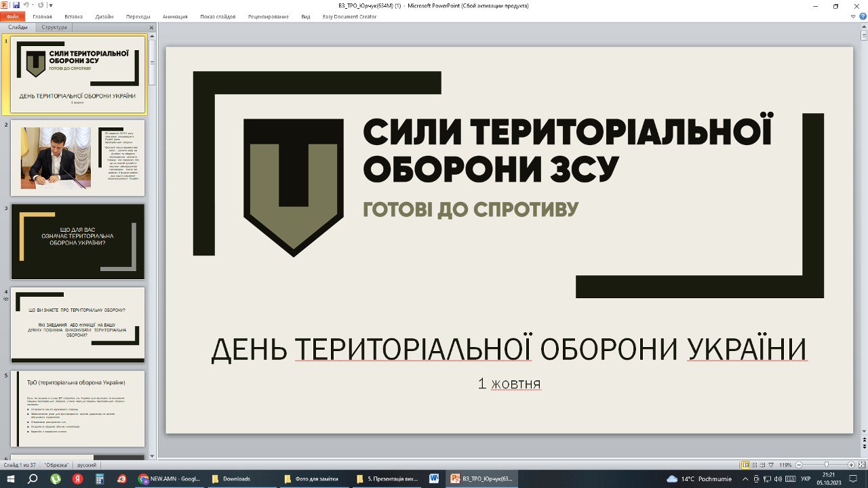Image resolution: width=868 pixels, height=488 pixels.
Task: Open the Дизайн ribbon tab
Action: coord(104,16)
